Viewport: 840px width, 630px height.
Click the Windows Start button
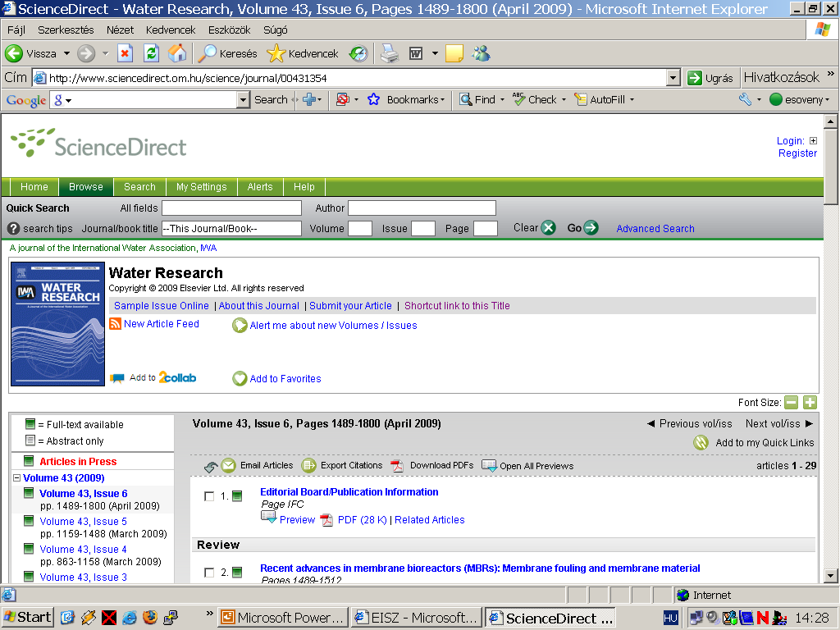coord(27,618)
